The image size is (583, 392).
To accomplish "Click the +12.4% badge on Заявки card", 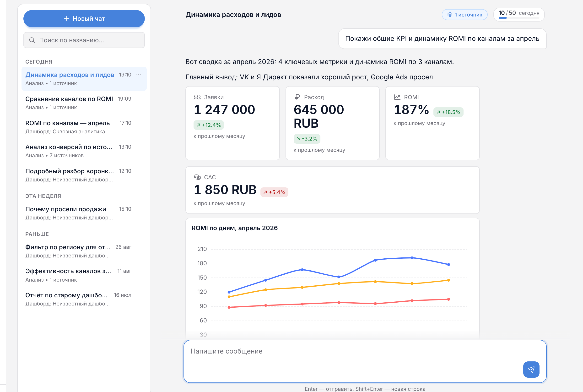I will 209,125.
